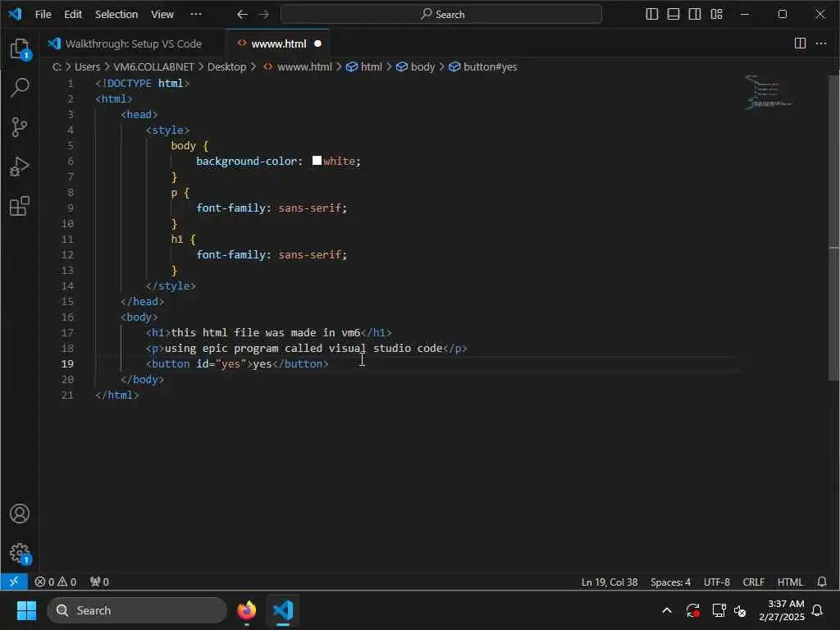Open the View menu
This screenshot has width=840, height=630.
click(162, 15)
